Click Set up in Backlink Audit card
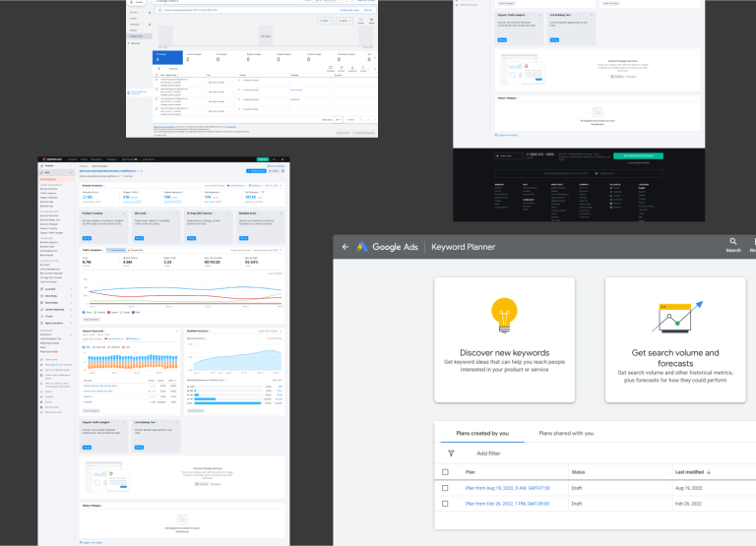 244,238
